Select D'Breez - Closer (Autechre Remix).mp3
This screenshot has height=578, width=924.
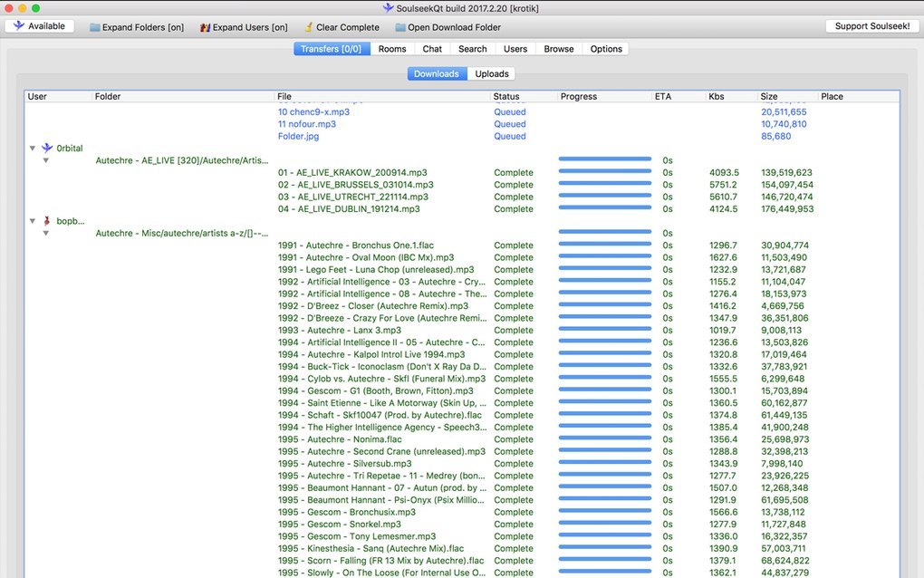tap(373, 306)
